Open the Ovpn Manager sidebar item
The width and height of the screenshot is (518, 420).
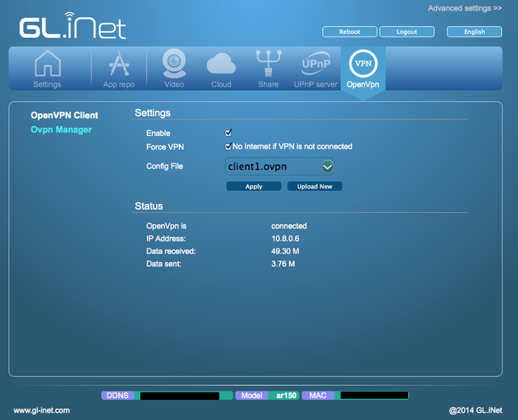[62, 129]
